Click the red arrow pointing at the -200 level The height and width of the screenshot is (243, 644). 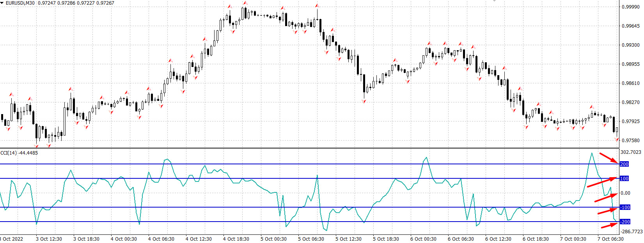click(610, 225)
